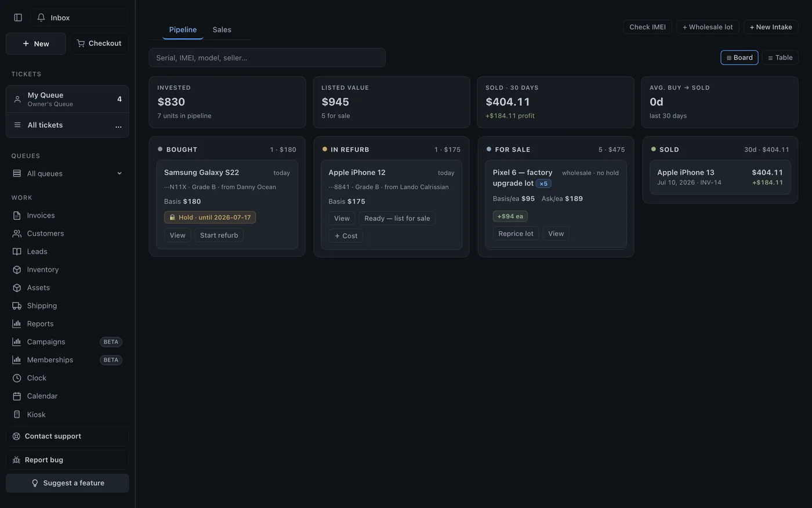The image size is (812, 508).
Task: View the Pixel 6 lot
Action: click(x=556, y=233)
